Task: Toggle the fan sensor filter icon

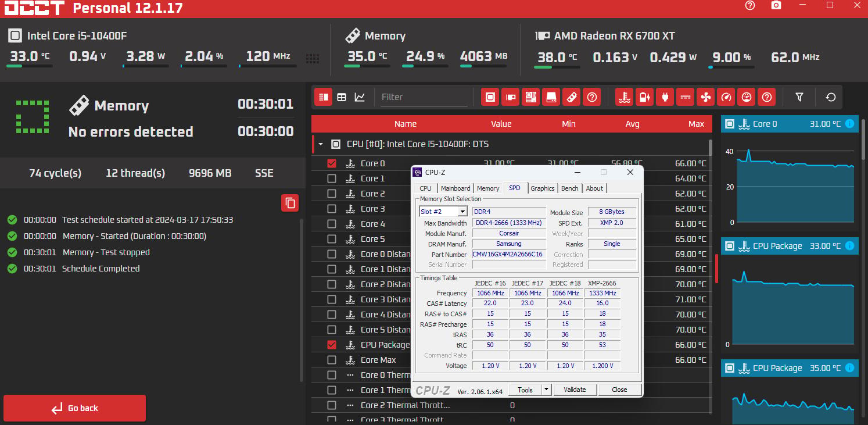Action: tap(705, 97)
